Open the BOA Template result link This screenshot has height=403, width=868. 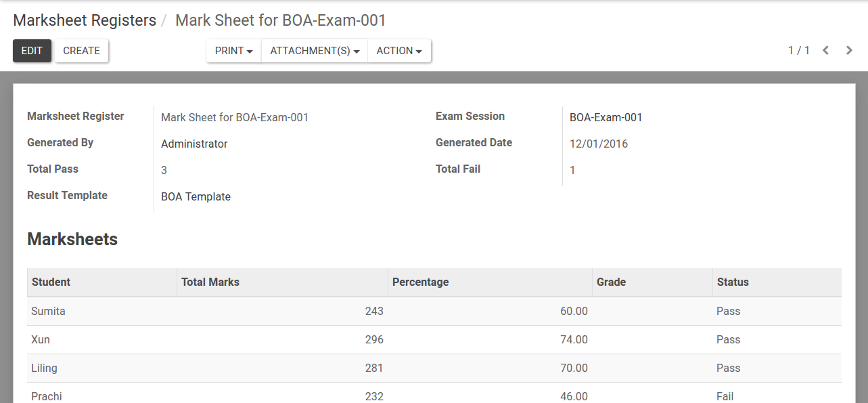coord(196,196)
